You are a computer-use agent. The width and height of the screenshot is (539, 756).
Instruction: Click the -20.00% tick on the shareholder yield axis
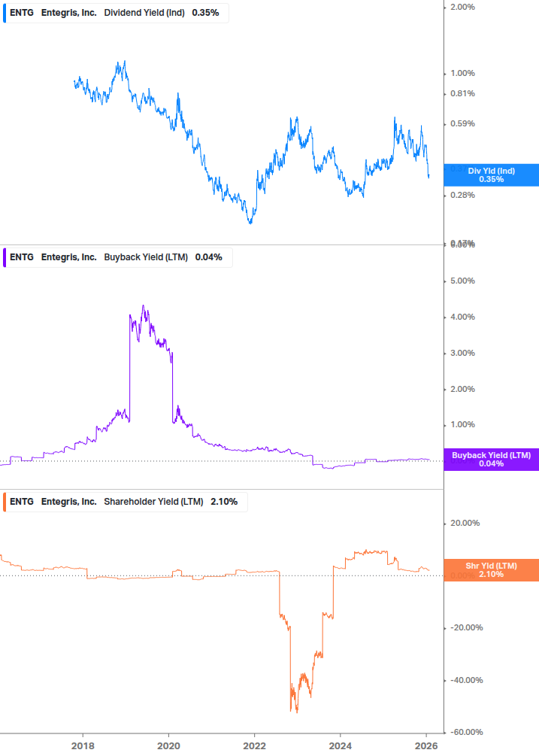click(466, 628)
